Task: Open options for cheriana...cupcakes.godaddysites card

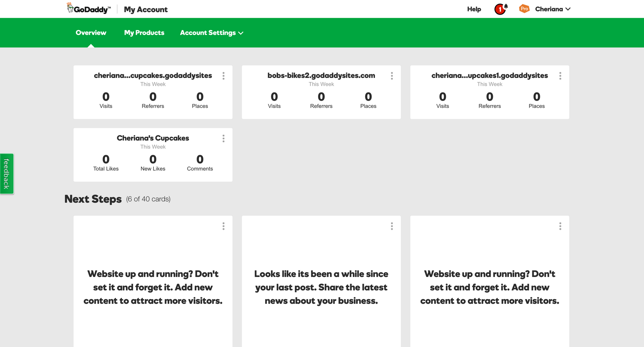Action: point(224,76)
